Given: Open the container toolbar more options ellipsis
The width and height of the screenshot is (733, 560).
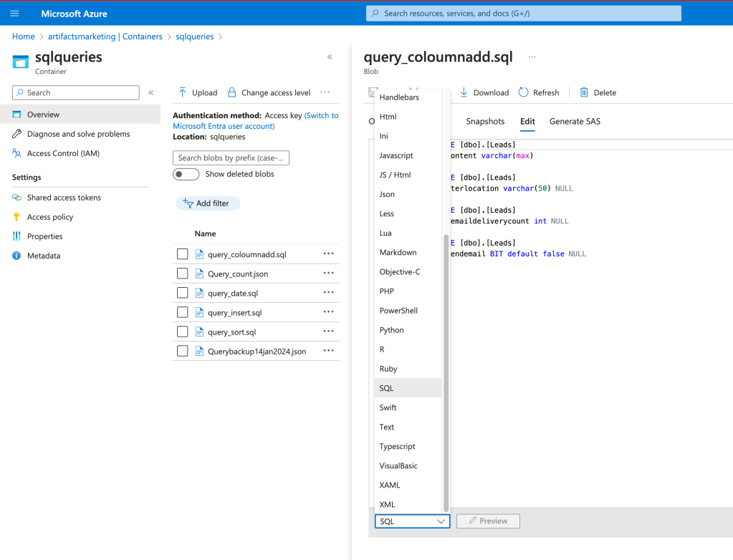Looking at the screenshot, I should [x=325, y=92].
